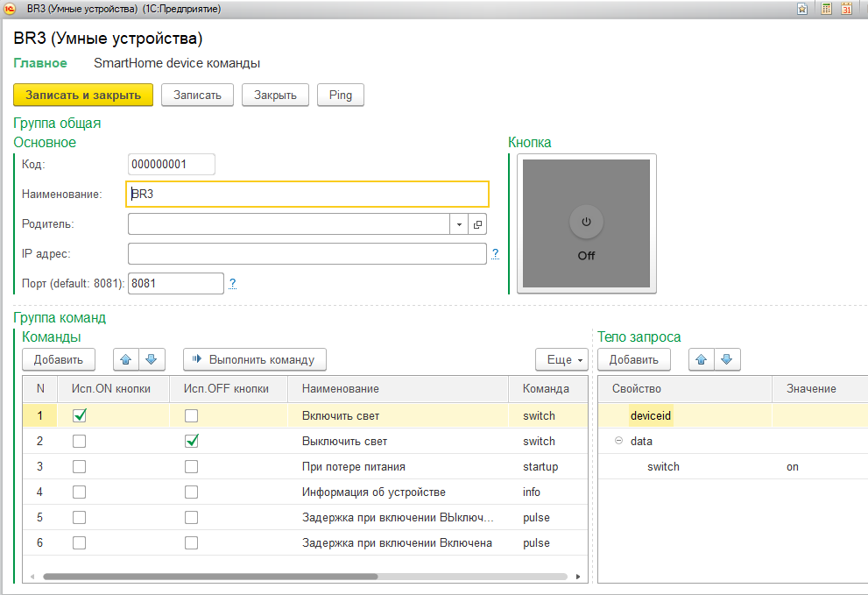Switch to SmartHome device команды tab
This screenshot has width=868, height=595.
coord(177,63)
